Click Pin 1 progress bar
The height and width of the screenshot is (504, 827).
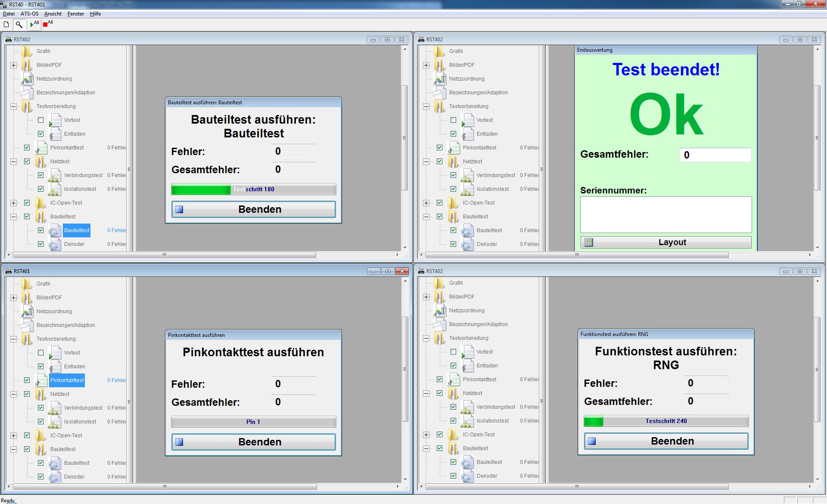click(253, 422)
